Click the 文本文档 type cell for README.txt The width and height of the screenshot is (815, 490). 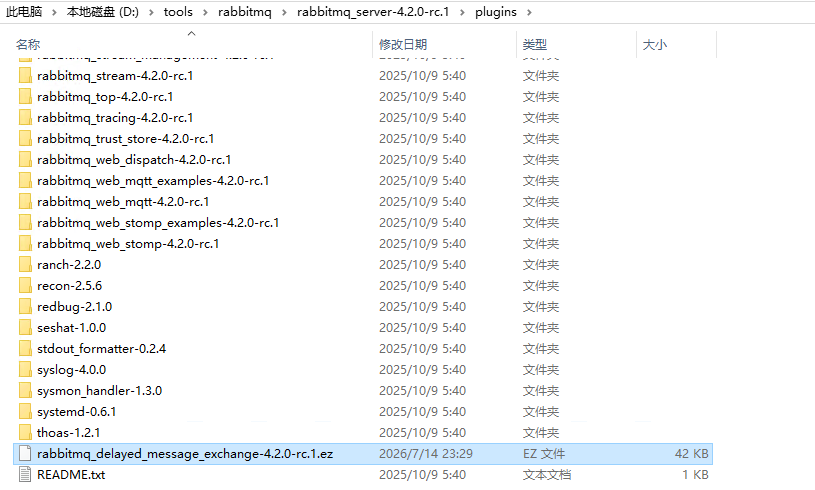(547, 474)
